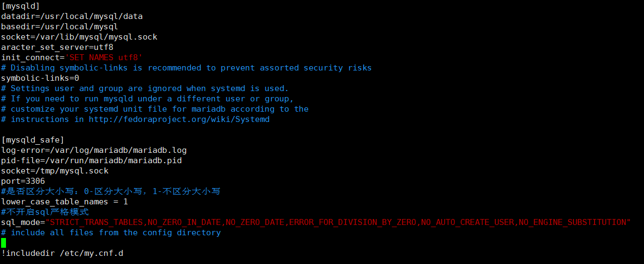This screenshot has height=264, width=644.
Task: Click the symbolic-links=0 setting
Action: 40,78
